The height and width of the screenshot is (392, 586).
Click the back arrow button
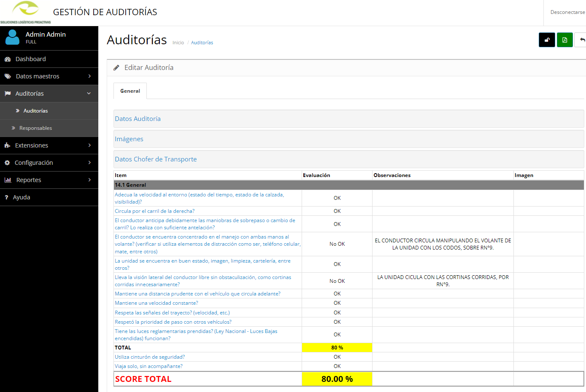point(582,40)
